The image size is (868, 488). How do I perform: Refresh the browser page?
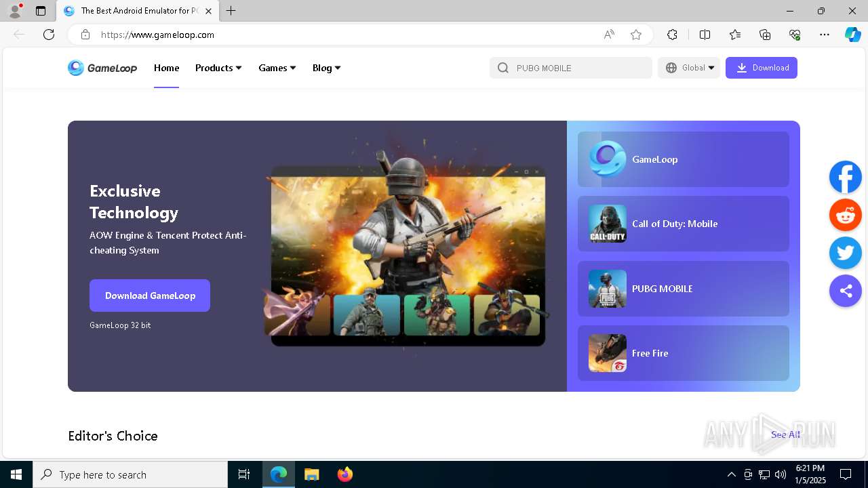(x=49, y=35)
